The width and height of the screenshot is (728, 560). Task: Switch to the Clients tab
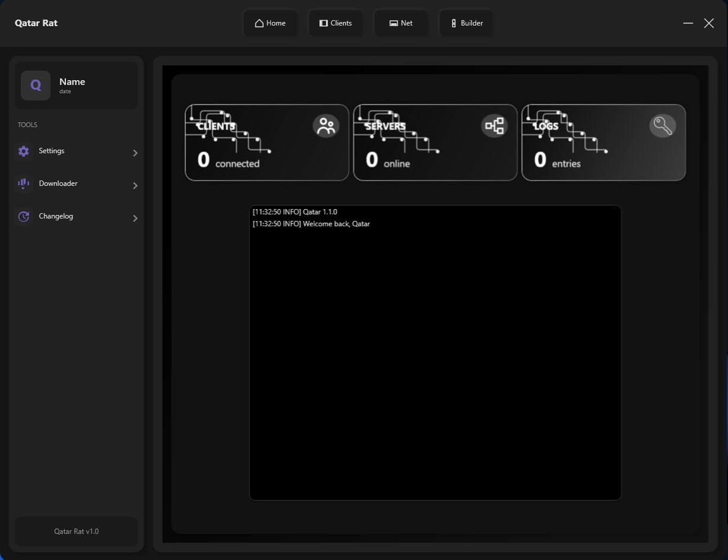pos(335,23)
